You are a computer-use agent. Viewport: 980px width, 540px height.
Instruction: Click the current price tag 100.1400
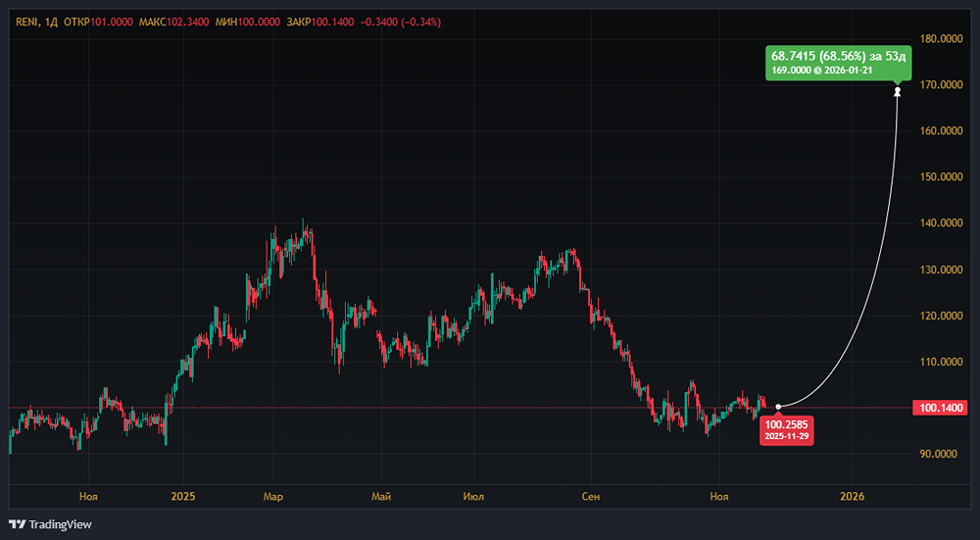pos(940,408)
